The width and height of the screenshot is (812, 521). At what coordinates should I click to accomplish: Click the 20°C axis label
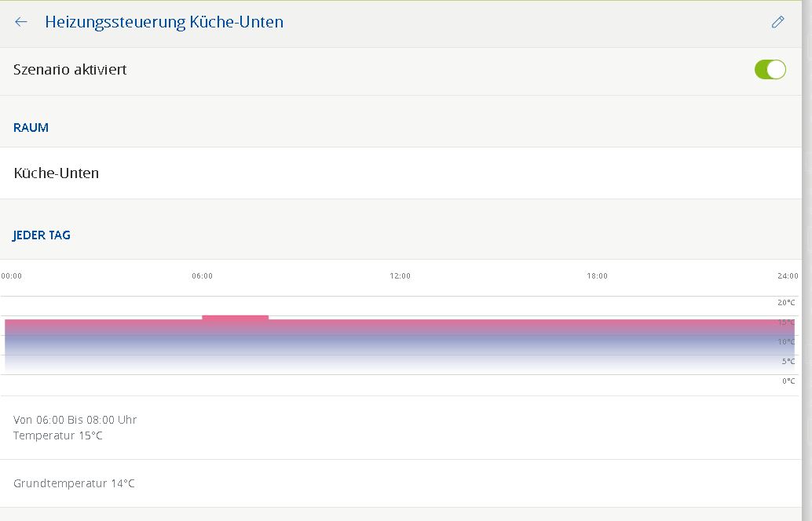tap(786, 303)
